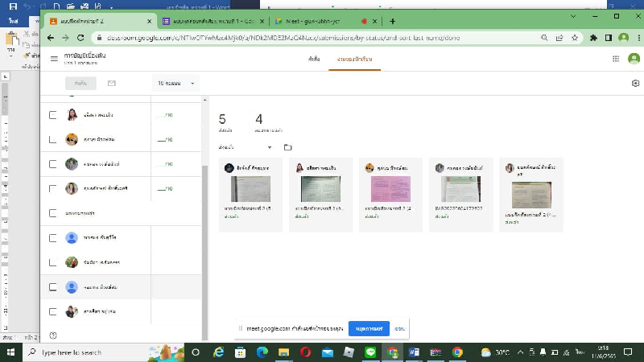
Task: Switch to the Instructions tab in Classroom
Action: click(313, 60)
